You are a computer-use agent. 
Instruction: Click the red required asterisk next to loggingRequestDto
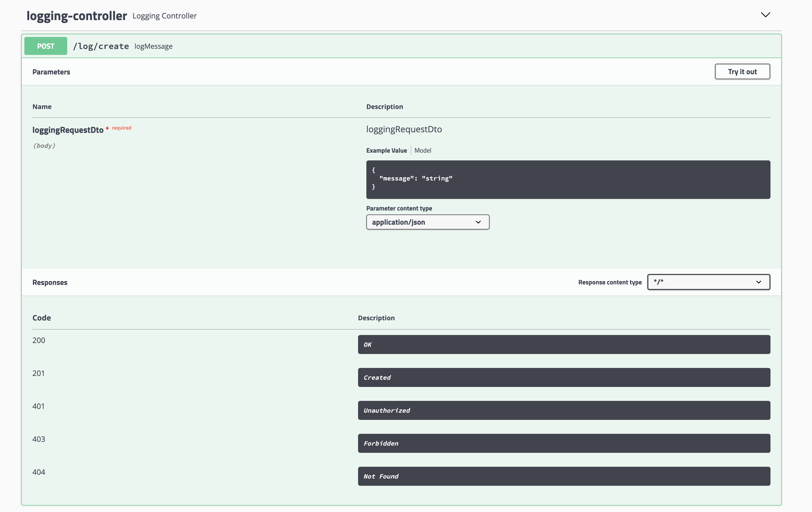coord(107,129)
